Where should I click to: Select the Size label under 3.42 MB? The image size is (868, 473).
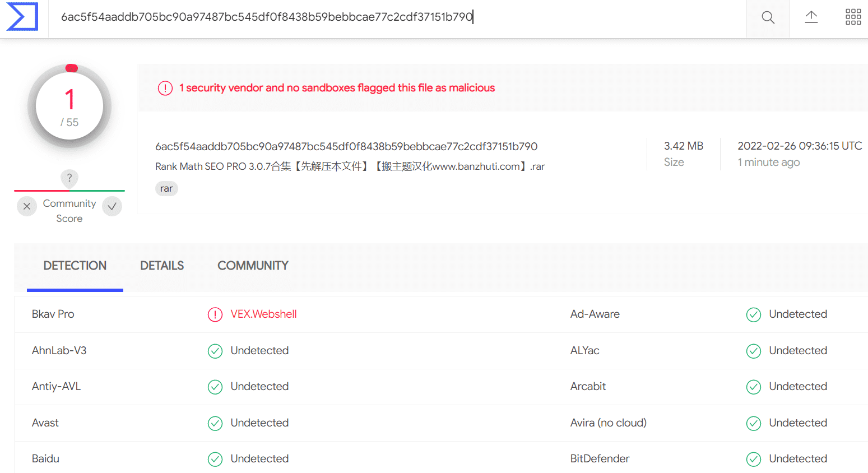674,162
